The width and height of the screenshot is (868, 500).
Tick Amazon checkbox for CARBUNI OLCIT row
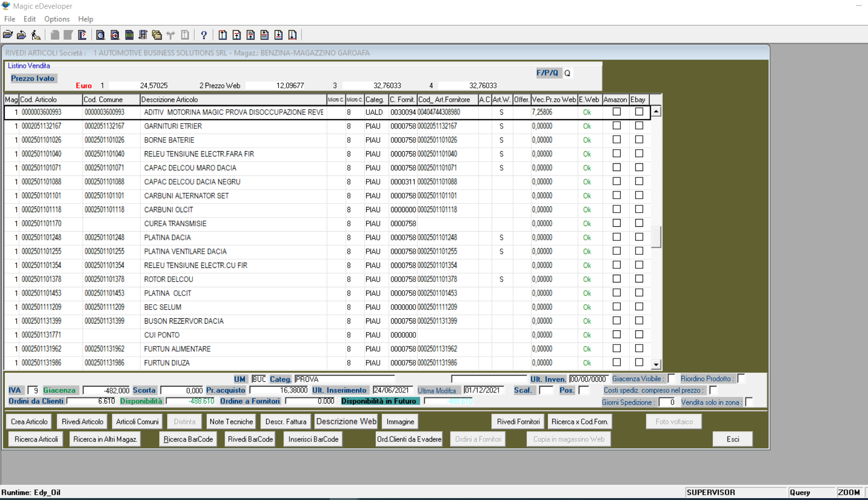[617, 209]
